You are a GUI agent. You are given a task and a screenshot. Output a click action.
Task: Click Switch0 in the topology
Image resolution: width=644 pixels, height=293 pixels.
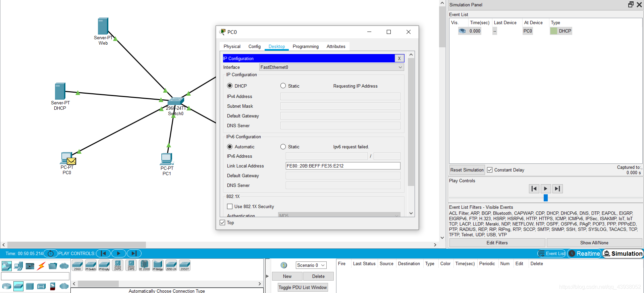point(175,101)
